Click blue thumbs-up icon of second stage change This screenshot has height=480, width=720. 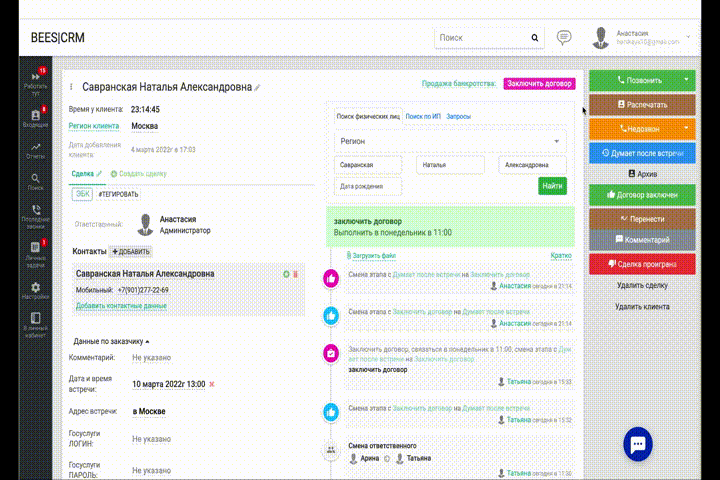click(x=331, y=316)
